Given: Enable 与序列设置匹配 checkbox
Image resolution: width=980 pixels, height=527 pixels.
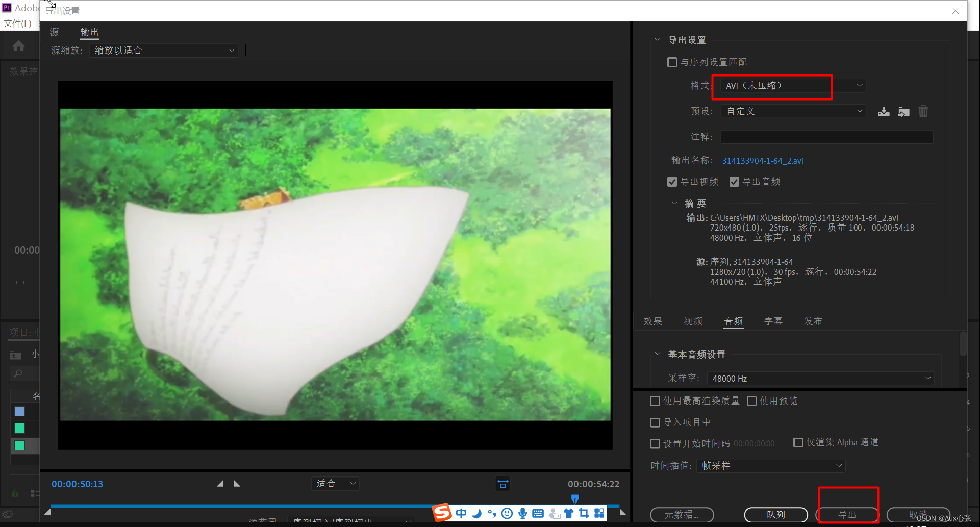Looking at the screenshot, I should coord(672,62).
